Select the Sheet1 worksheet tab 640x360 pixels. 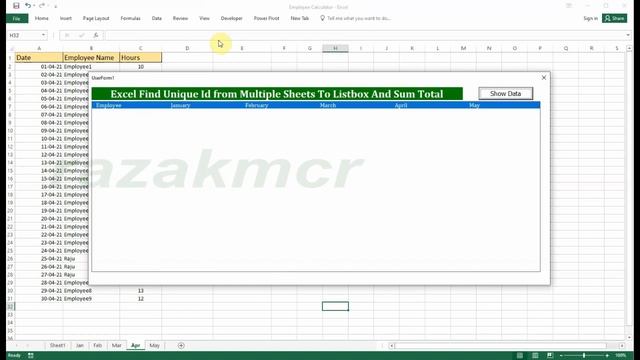click(58, 345)
